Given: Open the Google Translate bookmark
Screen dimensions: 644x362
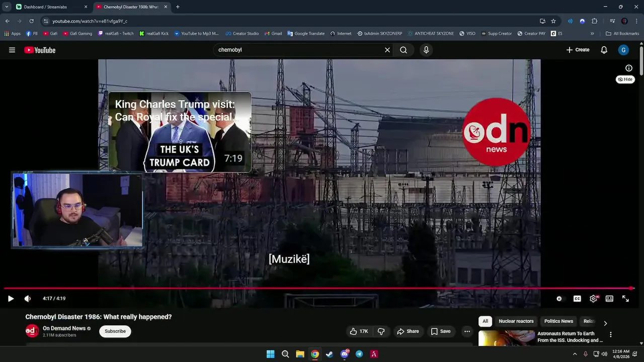Looking at the screenshot, I should [306, 34].
